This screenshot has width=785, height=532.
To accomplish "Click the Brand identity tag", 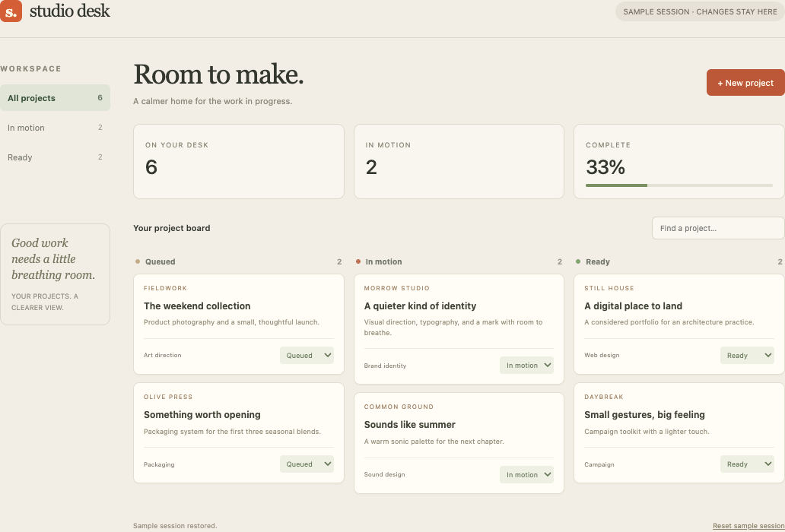I will pyautogui.click(x=385, y=366).
